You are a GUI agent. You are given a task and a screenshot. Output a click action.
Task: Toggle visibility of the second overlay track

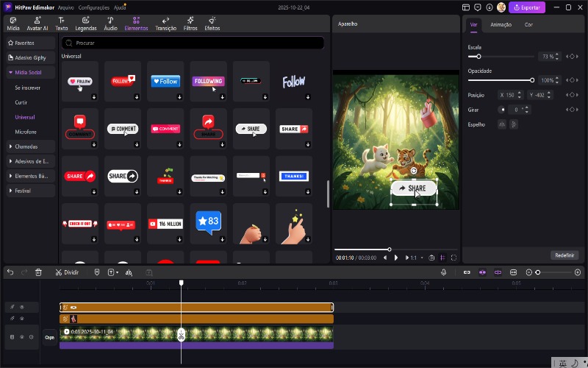click(x=22, y=319)
